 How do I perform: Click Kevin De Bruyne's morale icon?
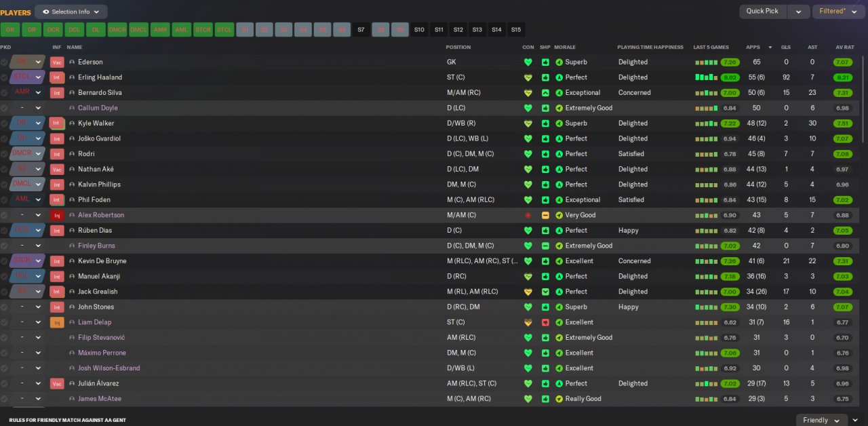tap(559, 261)
